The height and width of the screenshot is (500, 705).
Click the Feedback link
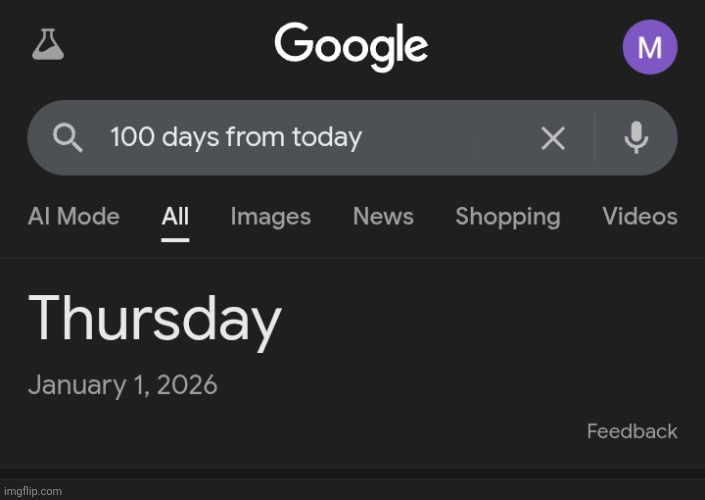632,431
